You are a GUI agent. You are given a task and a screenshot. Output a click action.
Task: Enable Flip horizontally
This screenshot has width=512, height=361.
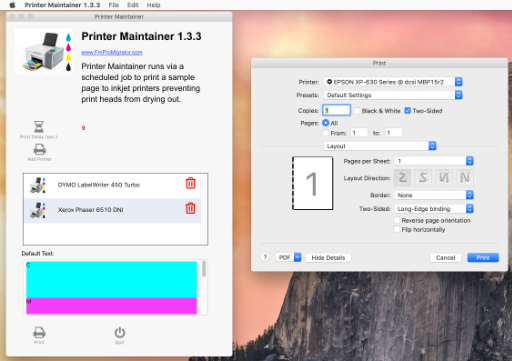point(397,229)
